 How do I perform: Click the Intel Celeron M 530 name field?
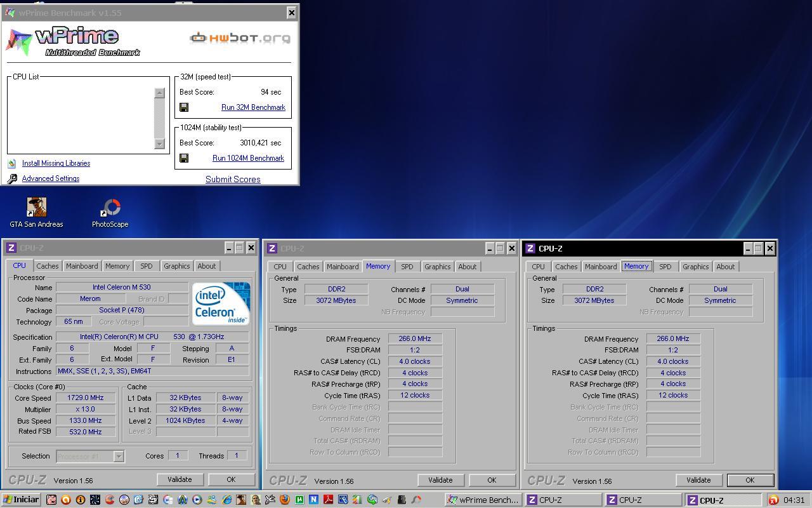pos(122,287)
